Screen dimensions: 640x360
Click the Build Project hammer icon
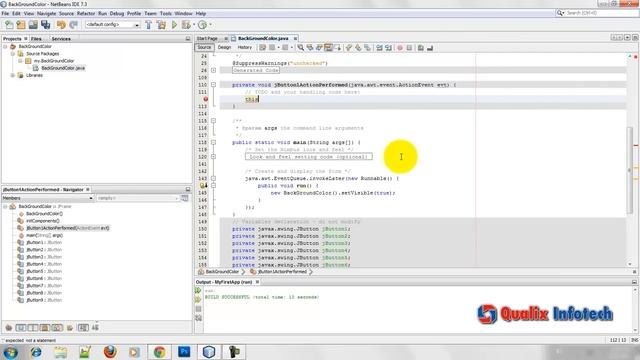click(x=149, y=25)
